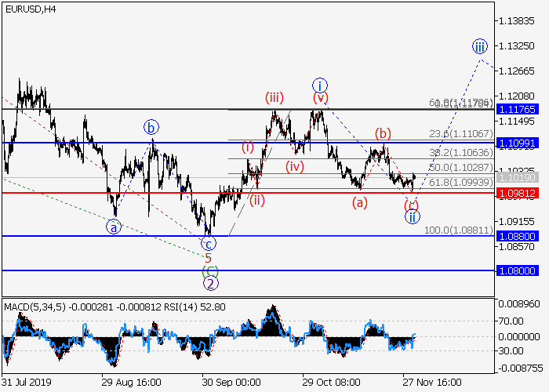Select the 30 Sep 00:00 date marker
The image size is (549, 392).
coord(231,383)
